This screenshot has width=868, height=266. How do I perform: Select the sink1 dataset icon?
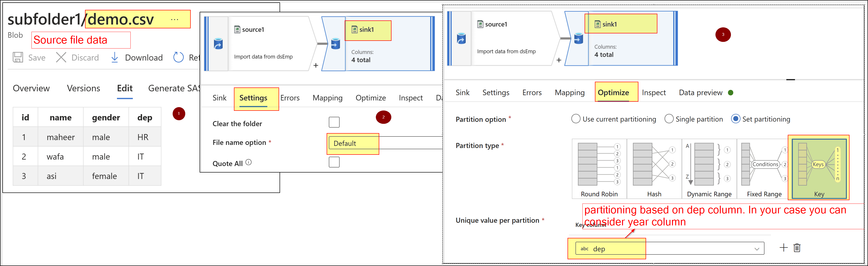pyautogui.click(x=354, y=30)
